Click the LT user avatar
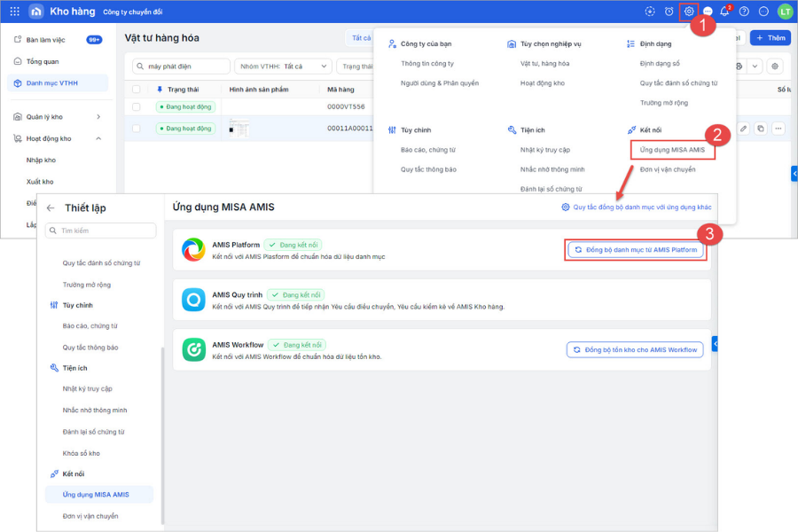This screenshot has width=798, height=532. point(785,12)
